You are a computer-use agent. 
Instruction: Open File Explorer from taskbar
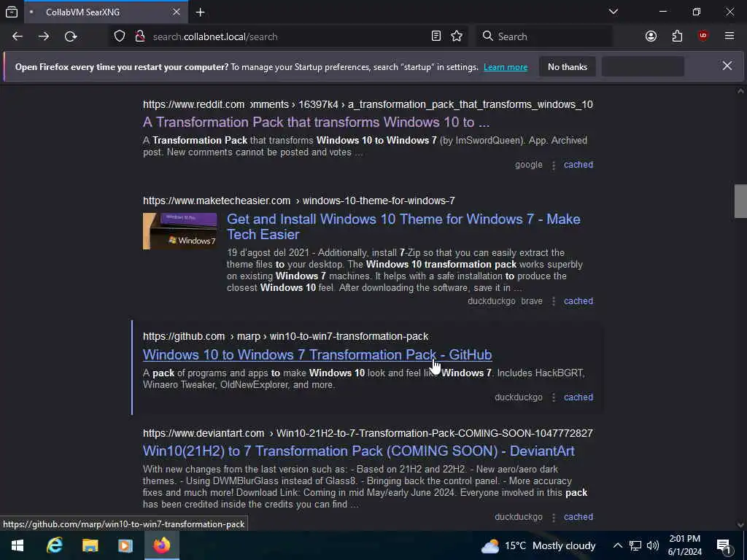pos(90,545)
